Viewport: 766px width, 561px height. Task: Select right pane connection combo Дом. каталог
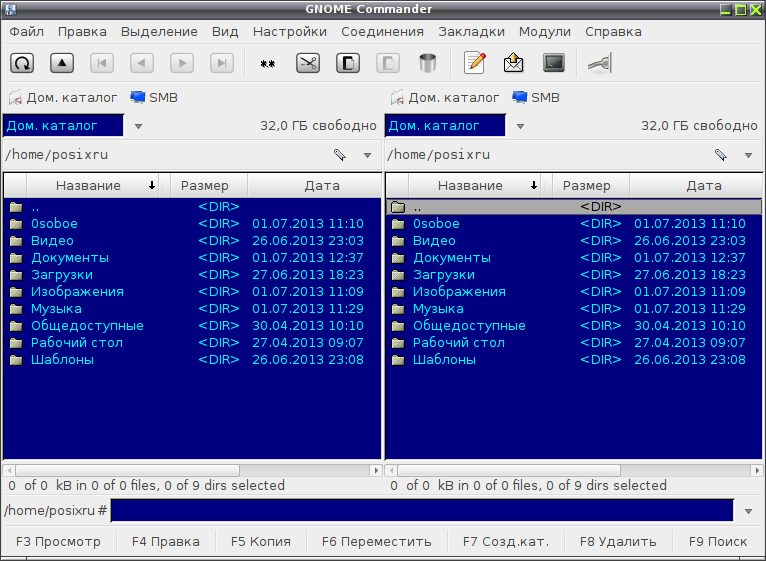[446, 126]
